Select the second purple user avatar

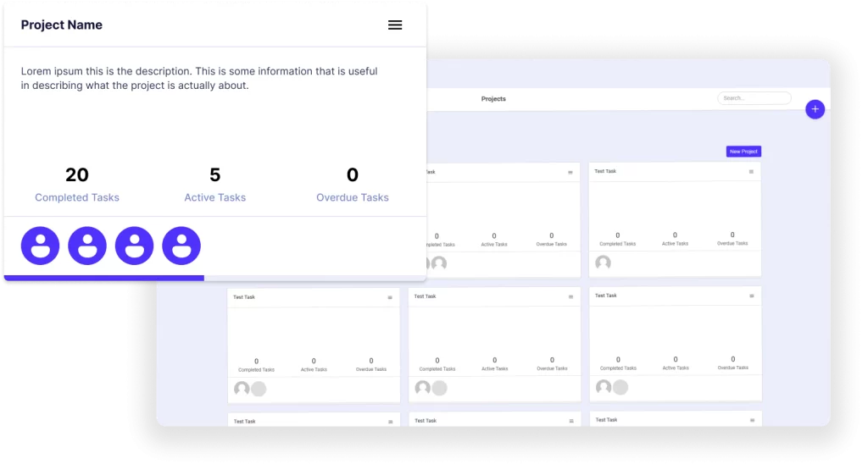pos(87,246)
